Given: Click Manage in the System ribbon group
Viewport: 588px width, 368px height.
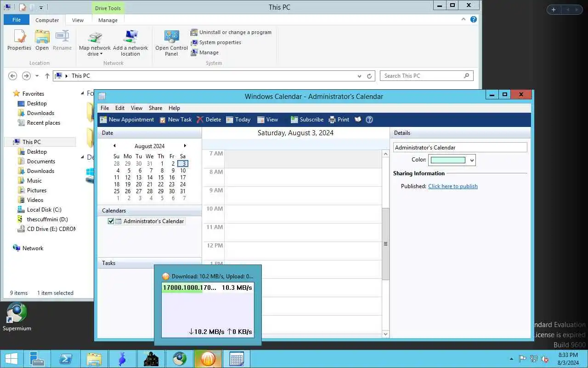Looking at the screenshot, I should (x=205, y=52).
